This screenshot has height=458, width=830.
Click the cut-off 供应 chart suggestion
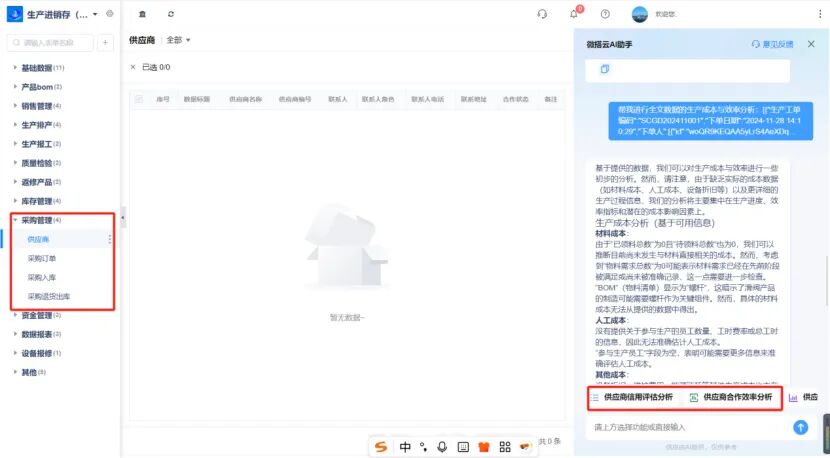[804, 397]
